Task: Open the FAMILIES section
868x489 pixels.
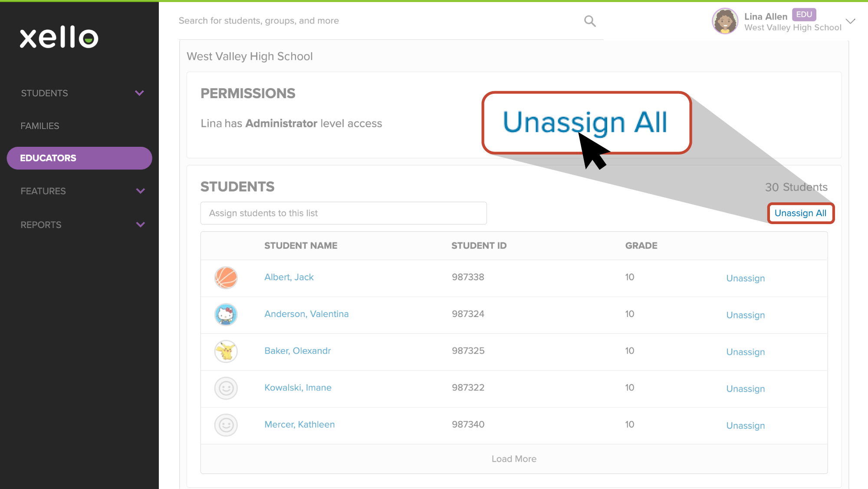Action: coord(39,126)
